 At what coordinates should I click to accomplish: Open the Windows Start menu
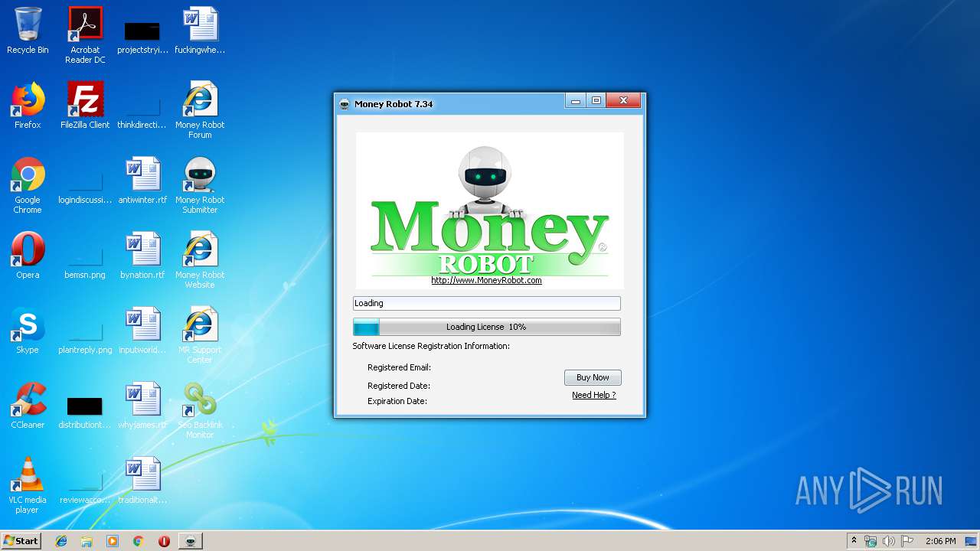pos(21,540)
